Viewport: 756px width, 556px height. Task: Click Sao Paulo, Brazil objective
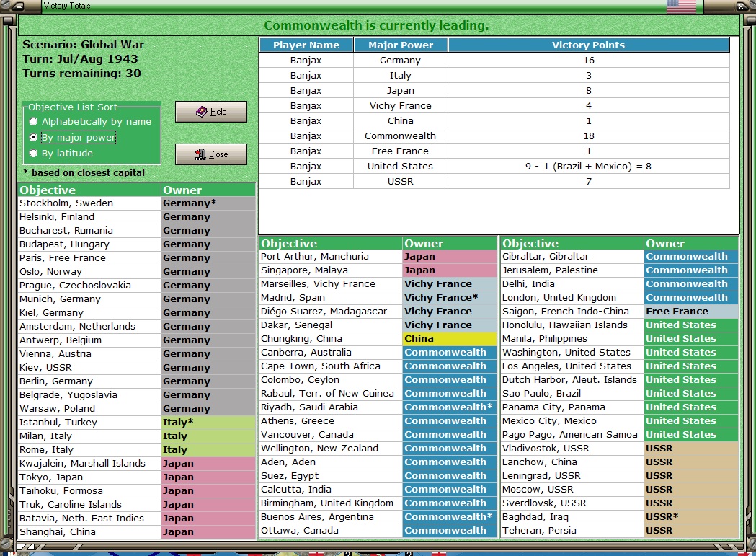tap(572, 394)
